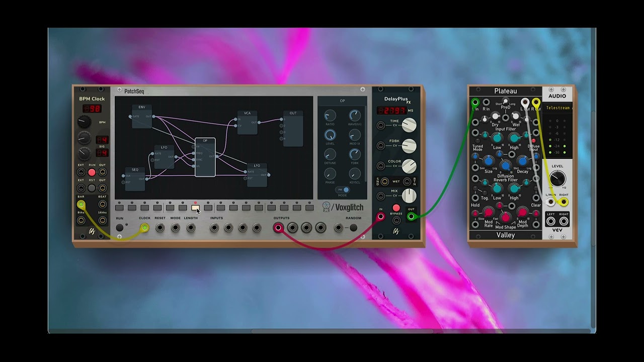Adjust the MOD IX knob in the OP panel
Viewport: 644px width, 362px height.
tap(355, 135)
